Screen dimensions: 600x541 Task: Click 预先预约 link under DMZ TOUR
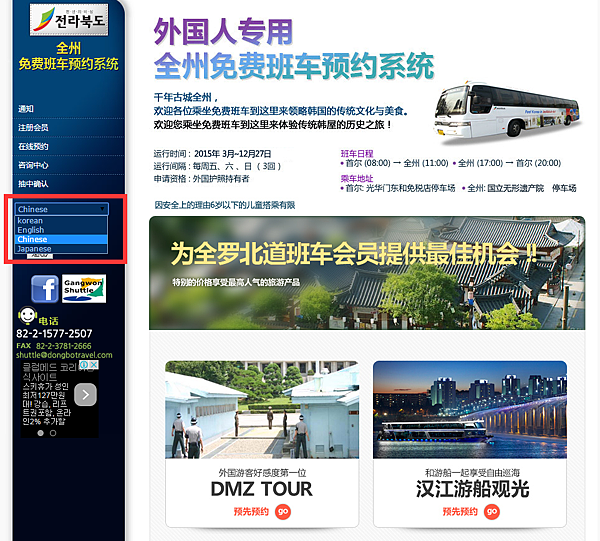coord(251,512)
